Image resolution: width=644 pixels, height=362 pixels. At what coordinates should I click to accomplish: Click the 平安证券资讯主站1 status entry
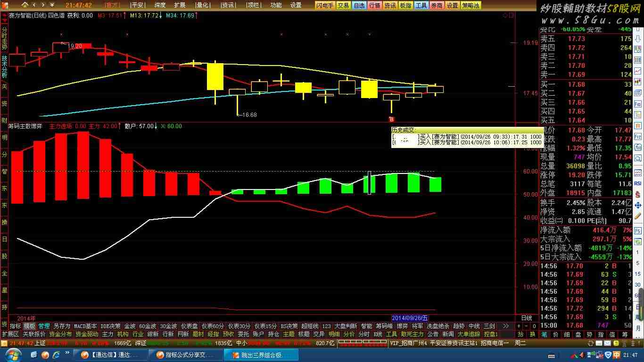pos(454,343)
